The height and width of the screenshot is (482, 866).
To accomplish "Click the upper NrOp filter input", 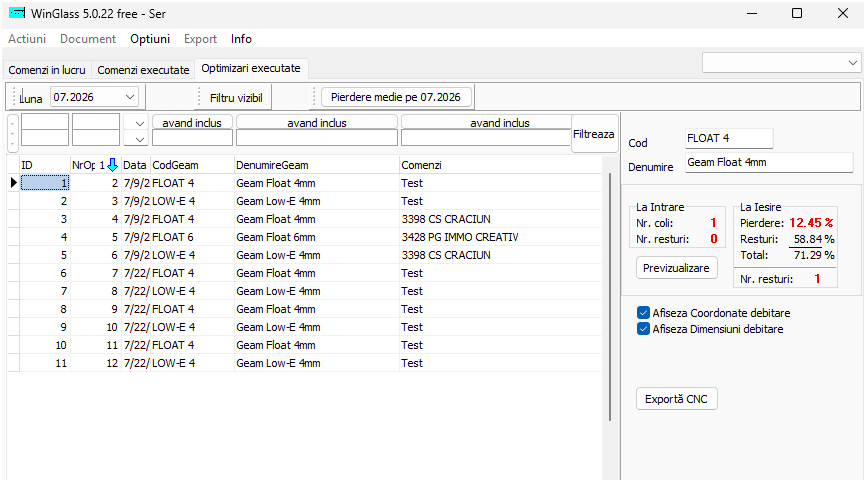I will pyautogui.click(x=96, y=121).
